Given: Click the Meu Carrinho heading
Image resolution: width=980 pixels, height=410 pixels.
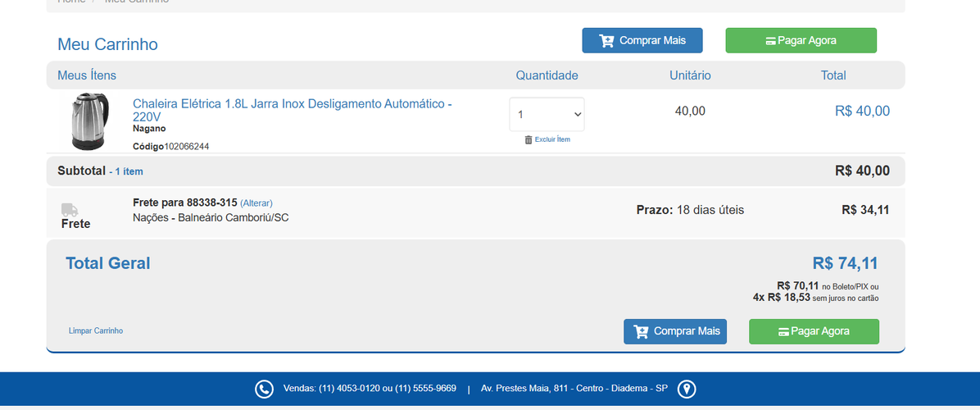Looking at the screenshot, I should click(x=107, y=44).
